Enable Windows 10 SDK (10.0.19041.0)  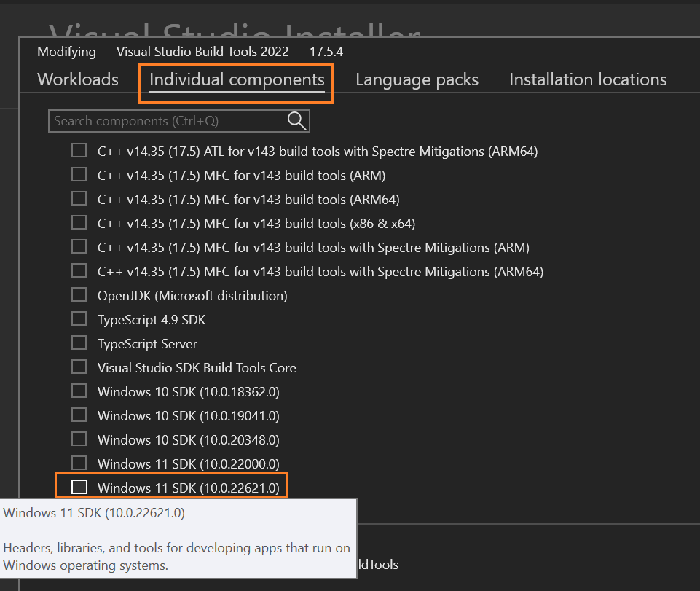79,415
